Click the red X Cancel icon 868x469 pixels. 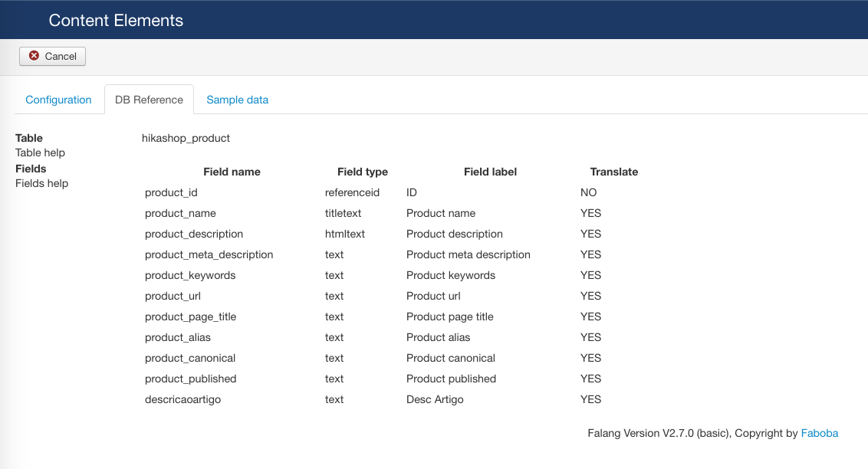pyautogui.click(x=34, y=56)
